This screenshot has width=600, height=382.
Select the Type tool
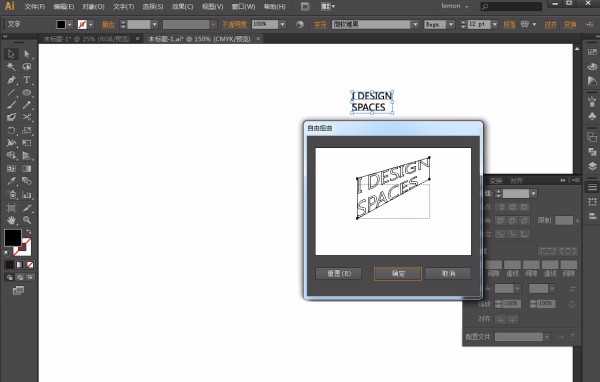[27, 80]
